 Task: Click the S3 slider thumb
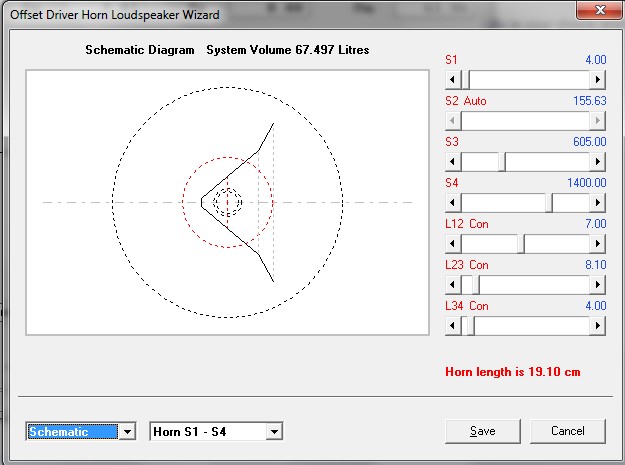[x=502, y=162]
